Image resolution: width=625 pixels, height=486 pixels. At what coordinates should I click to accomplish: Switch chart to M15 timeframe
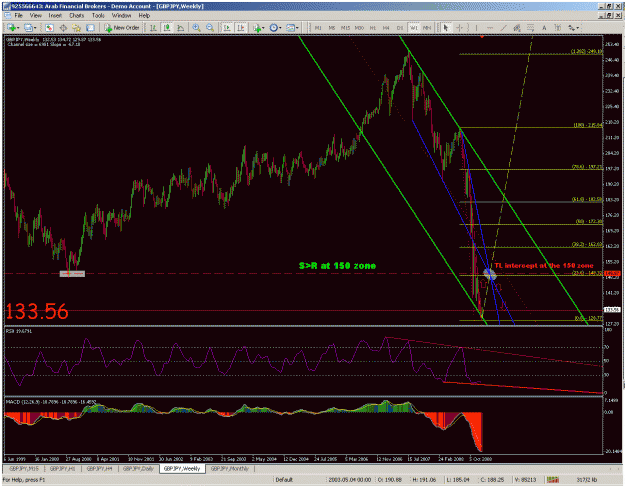(345, 28)
